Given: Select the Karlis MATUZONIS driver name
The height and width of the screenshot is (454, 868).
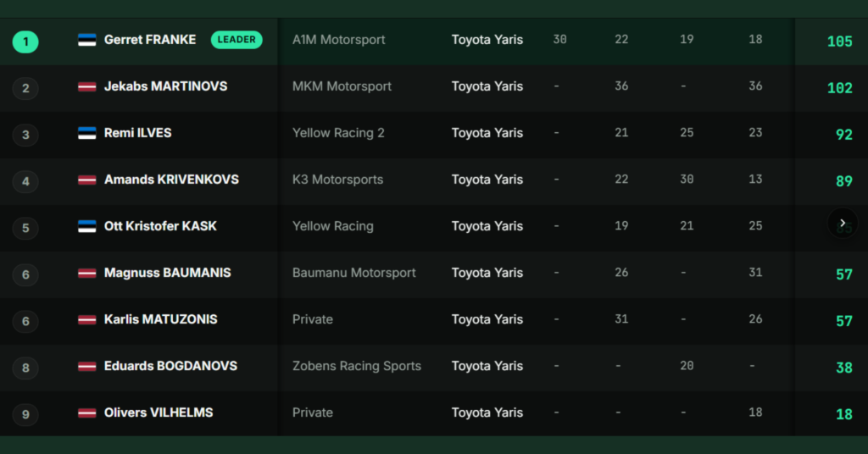Looking at the screenshot, I should (160, 319).
